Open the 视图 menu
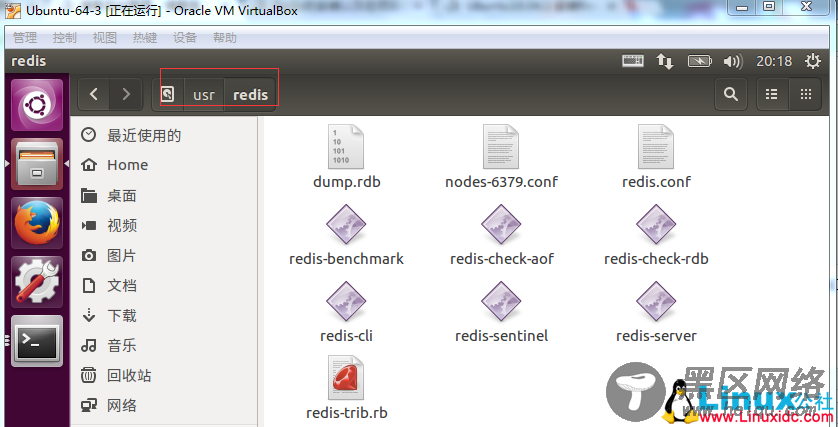The height and width of the screenshot is (427, 838). click(104, 37)
